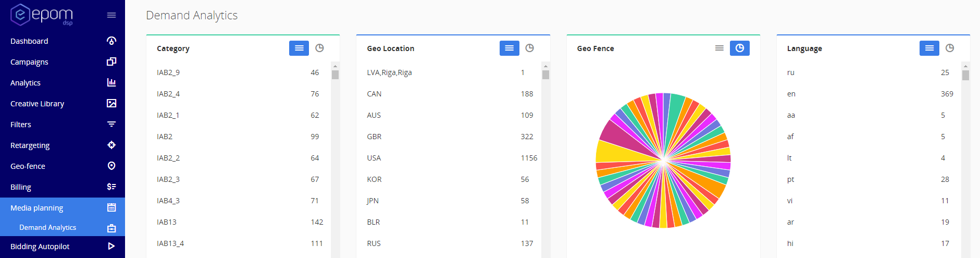
Task: Select the BLR geo location row
Action: 449,222
